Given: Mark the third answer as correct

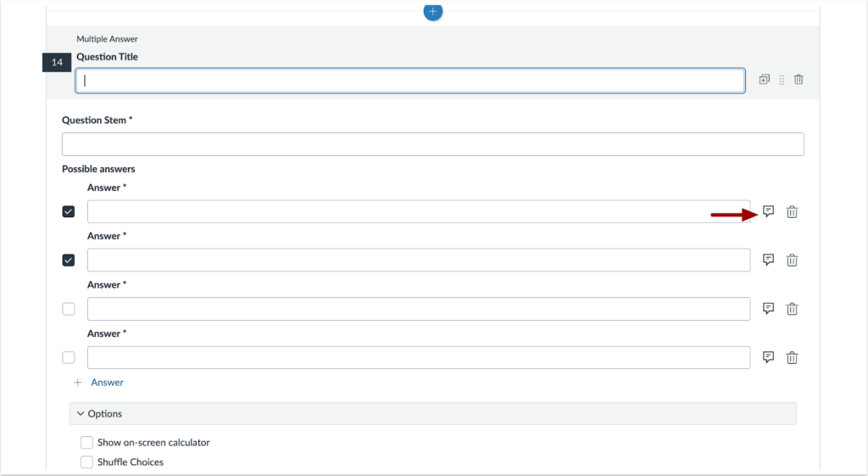Looking at the screenshot, I should (69, 309).
